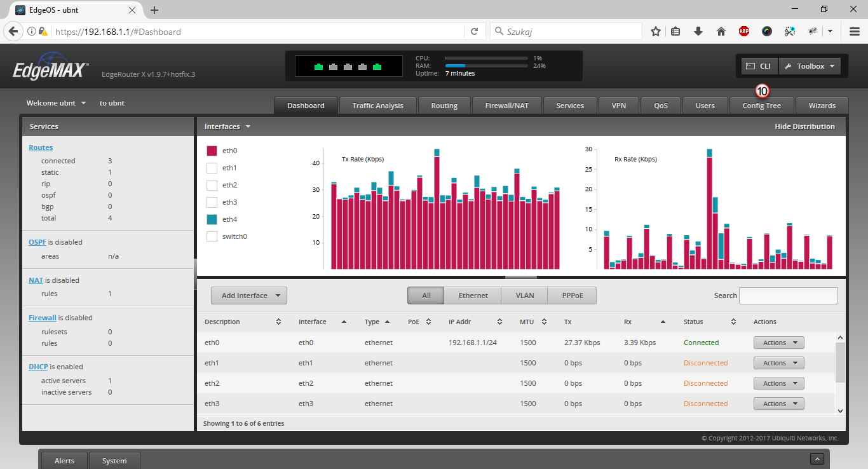Sort table by Type column
The image size is (868, 469).
click(x=377, y=322)
